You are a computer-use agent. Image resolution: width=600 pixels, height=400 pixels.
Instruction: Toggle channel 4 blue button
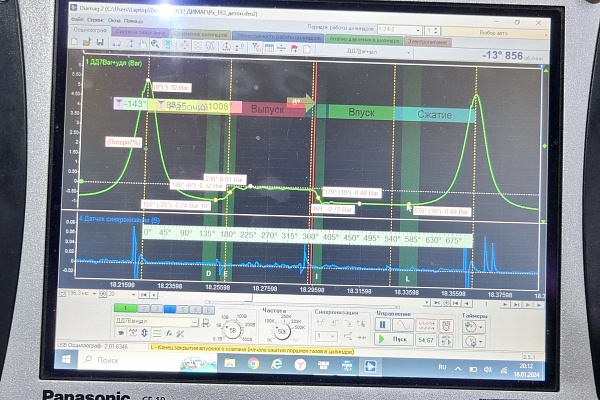point(170,309)
